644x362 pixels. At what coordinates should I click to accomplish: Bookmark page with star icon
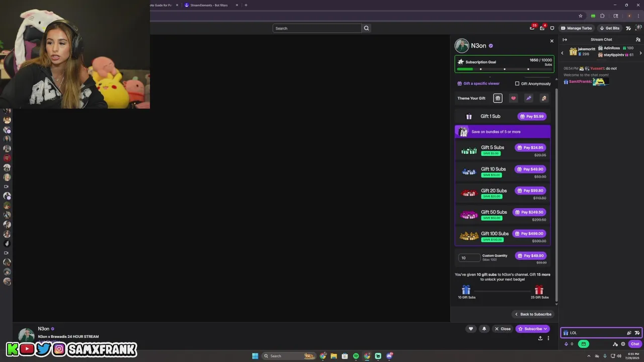pyautogui.click(x=581, y=16)
